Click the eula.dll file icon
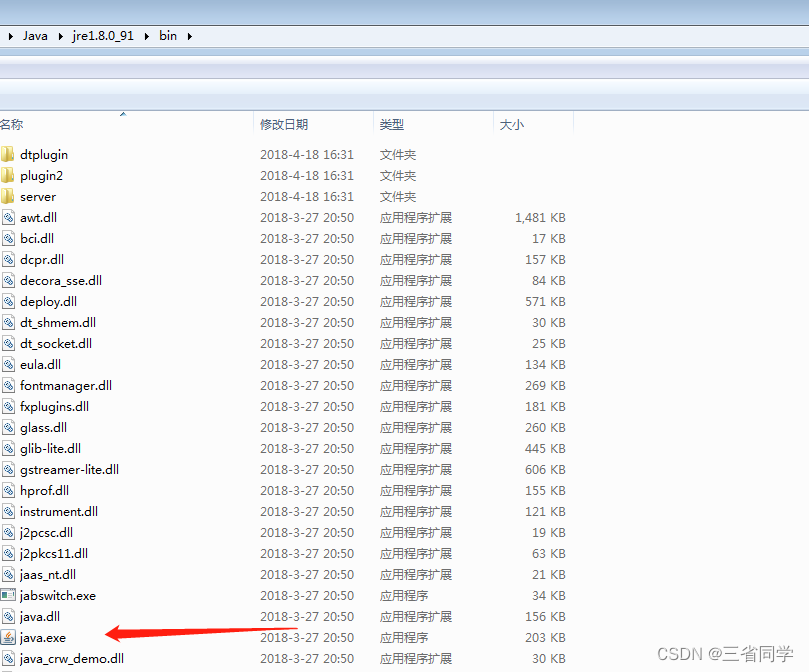809x672 pixels. [x=8, y=364]
